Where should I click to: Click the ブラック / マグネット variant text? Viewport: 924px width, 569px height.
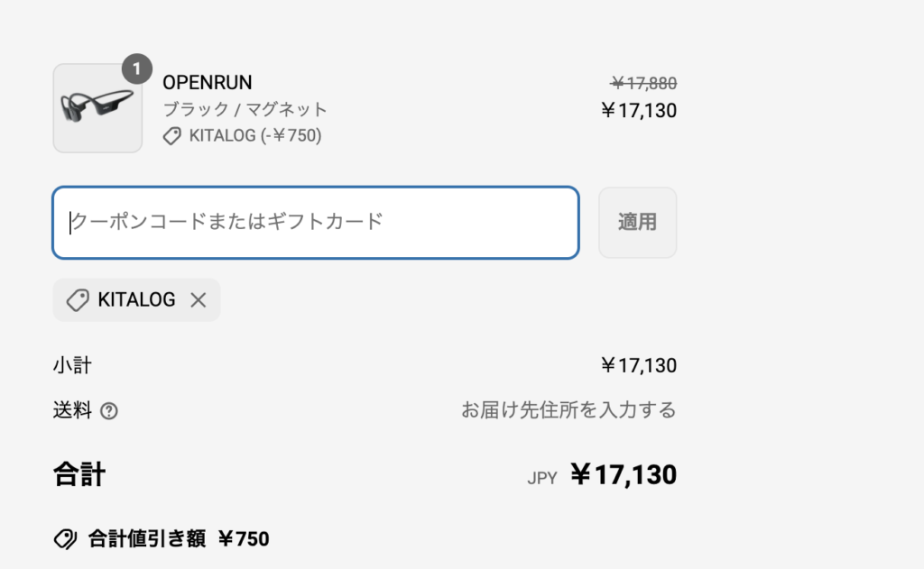[245, 109]
